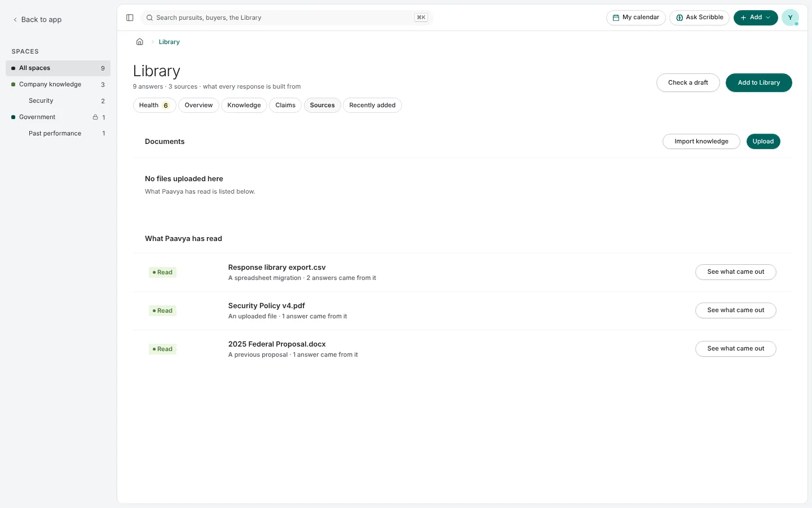This screenshot has height=508, width=812.
Task: Open the Recently added tab
Action: (x=372, y=106)
